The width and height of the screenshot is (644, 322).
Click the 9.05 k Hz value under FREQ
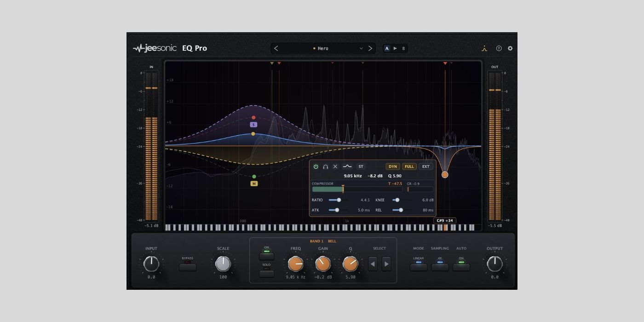[x=296, y=277]
